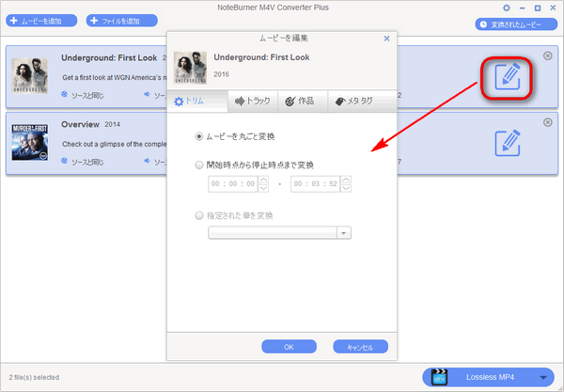Open the settings gear in title bar
Screen dimensions: 564x392
click(x=507, y=8)
